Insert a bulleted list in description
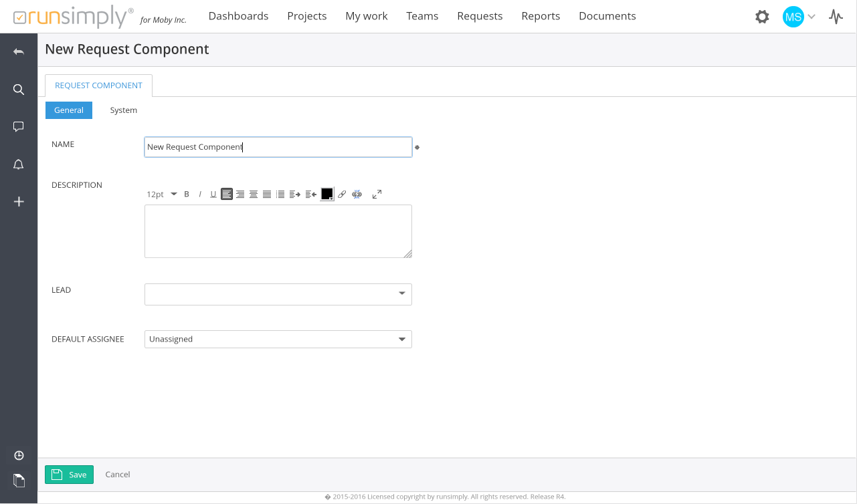Viewport: 857px width, 504px height. point(280,195)
